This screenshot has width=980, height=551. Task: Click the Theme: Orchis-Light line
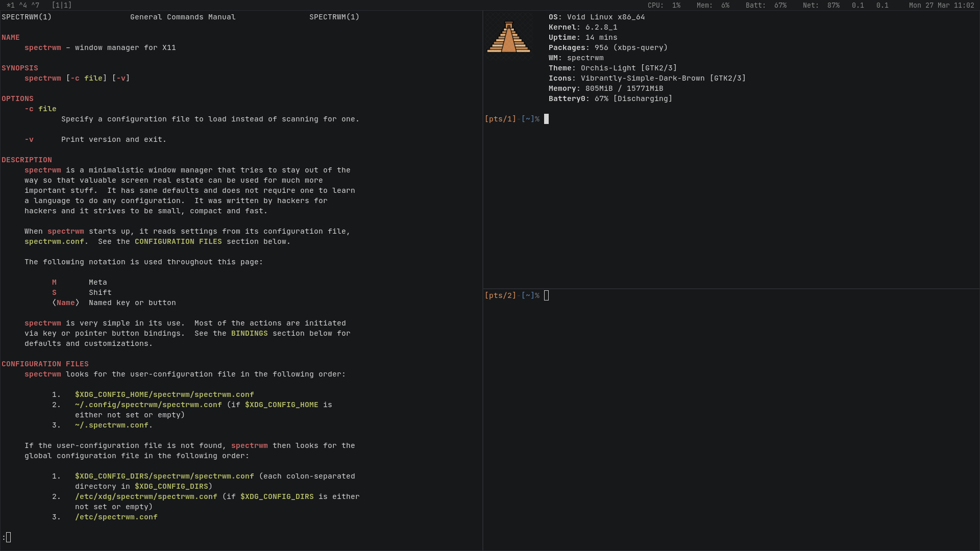click(x=613, y=68)
